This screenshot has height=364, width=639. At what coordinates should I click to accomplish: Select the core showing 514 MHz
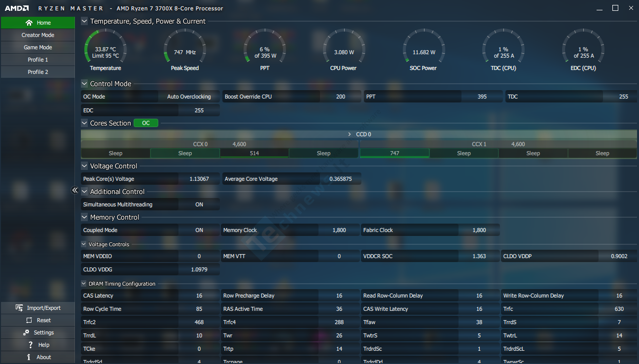(x=254, y=153)
